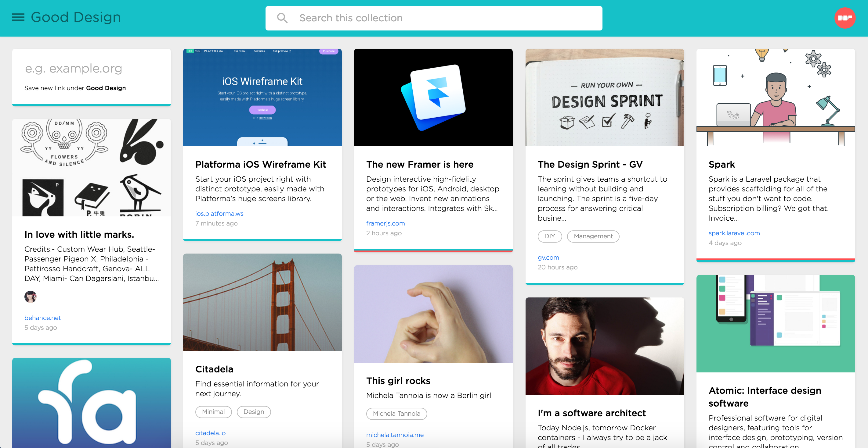Open the Good Design collection title

click(x=76, y=17)
